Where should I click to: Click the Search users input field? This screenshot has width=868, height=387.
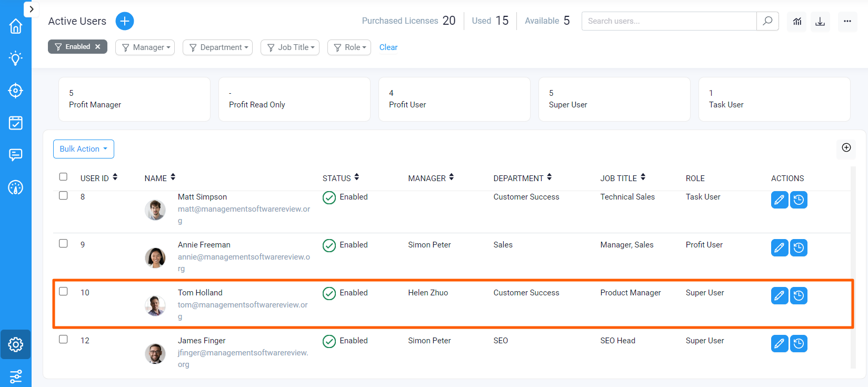click(669, 21)
